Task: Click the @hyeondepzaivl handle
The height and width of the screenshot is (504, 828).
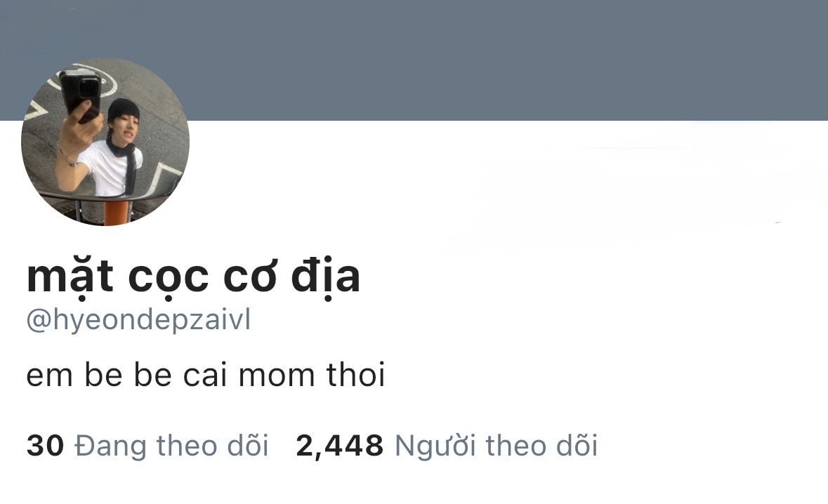Action: pos(138,320)
